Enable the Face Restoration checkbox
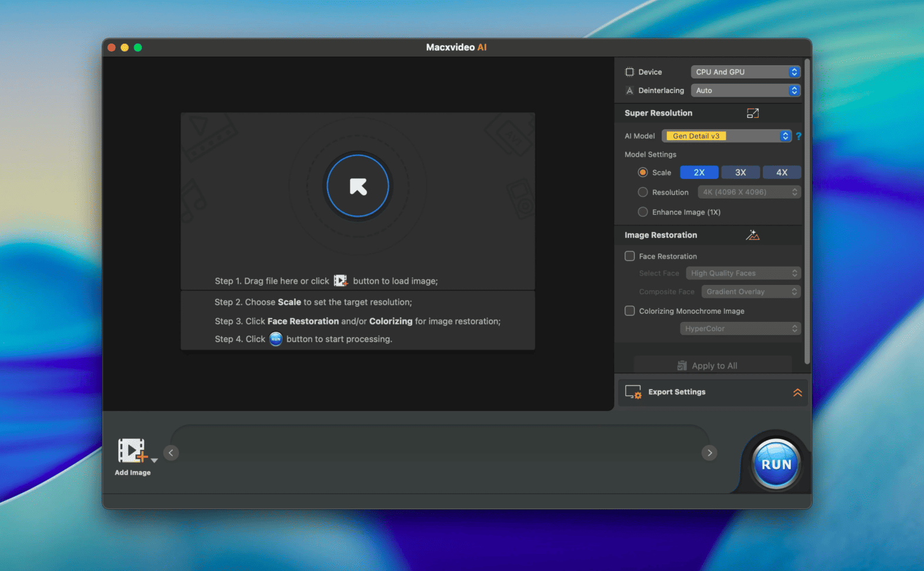This screenshot has width=924, height=571. [x=629, y=256]
